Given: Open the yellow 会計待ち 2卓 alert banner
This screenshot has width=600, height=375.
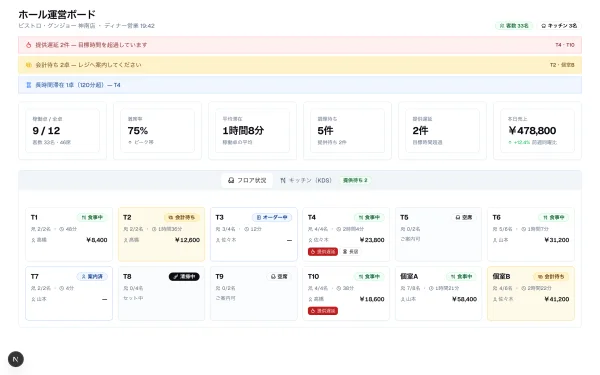Looking at the screenshot, I should pos(300,65).
